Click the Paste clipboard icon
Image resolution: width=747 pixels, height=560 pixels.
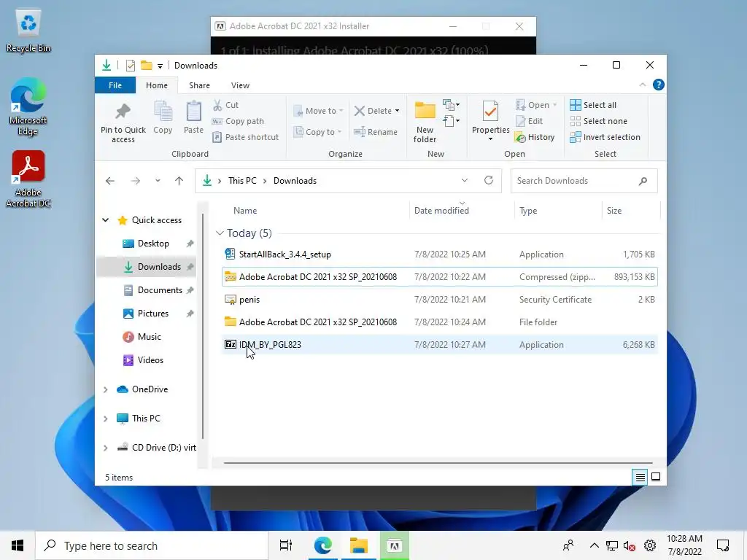click(x=193, y=112)
